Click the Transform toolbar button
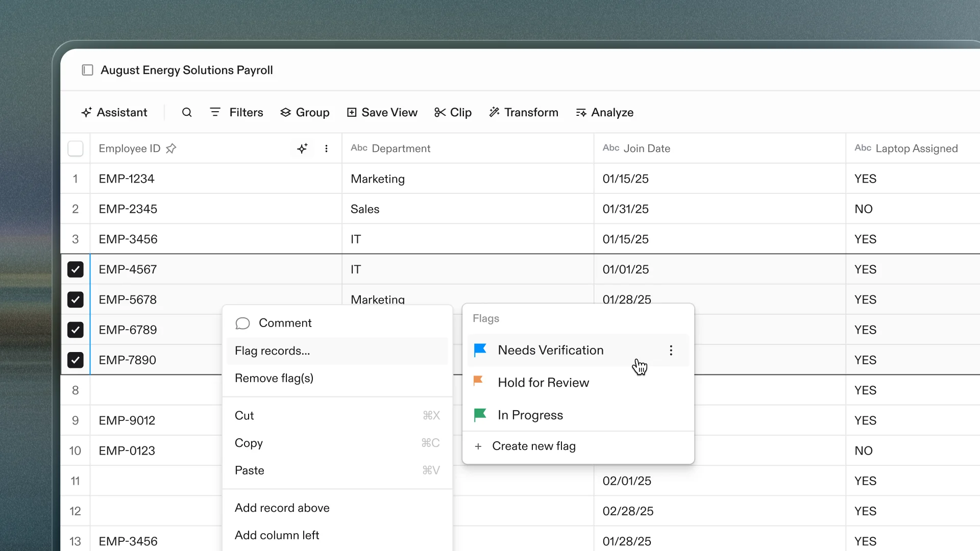The image size is (980, 551). tap(524, 112)
